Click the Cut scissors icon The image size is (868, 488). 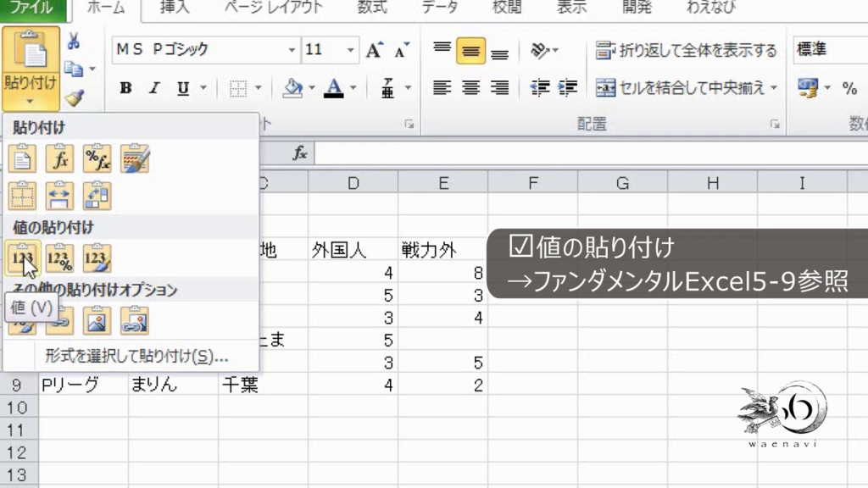(x=74, y=41)
